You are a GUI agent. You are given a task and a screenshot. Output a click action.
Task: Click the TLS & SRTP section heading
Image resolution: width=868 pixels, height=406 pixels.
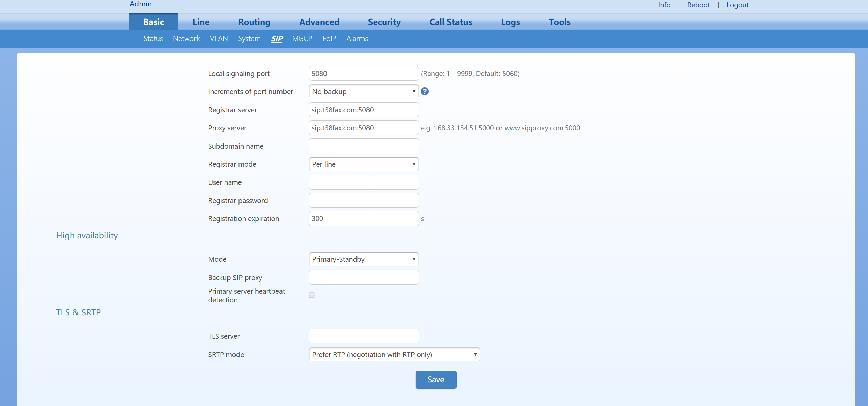79,312
